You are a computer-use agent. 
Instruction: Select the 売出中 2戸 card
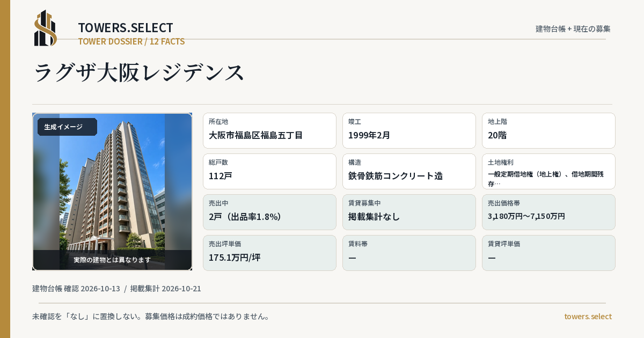pyautogui.click(x=269, y=212)
